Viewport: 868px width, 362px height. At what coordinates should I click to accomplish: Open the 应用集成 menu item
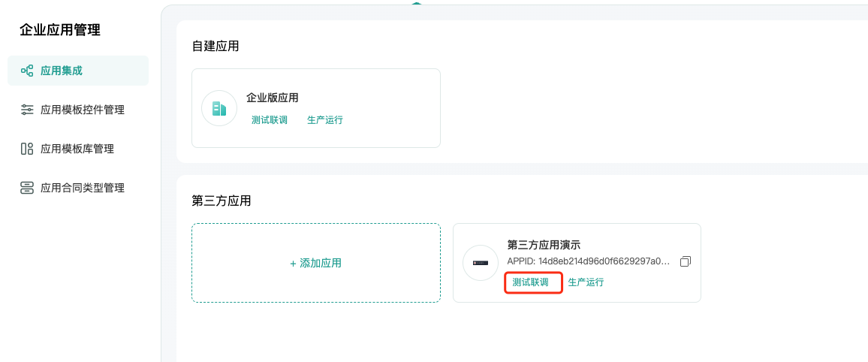[x=78, y=71]
